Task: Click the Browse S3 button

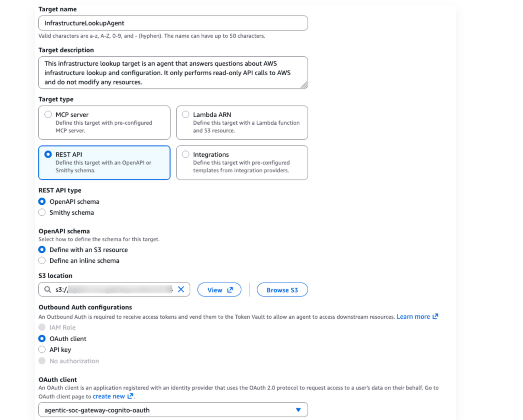Action: click(282, 290)
